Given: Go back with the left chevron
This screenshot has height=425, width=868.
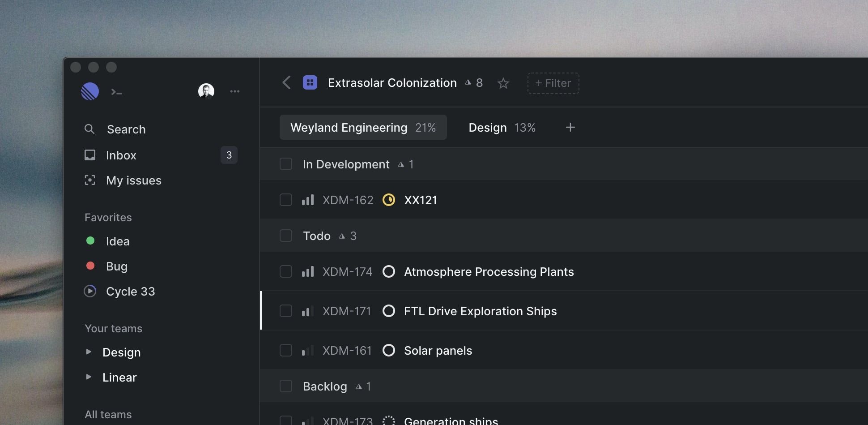Looking at the screenshot, I should click(x=287, y=83).
